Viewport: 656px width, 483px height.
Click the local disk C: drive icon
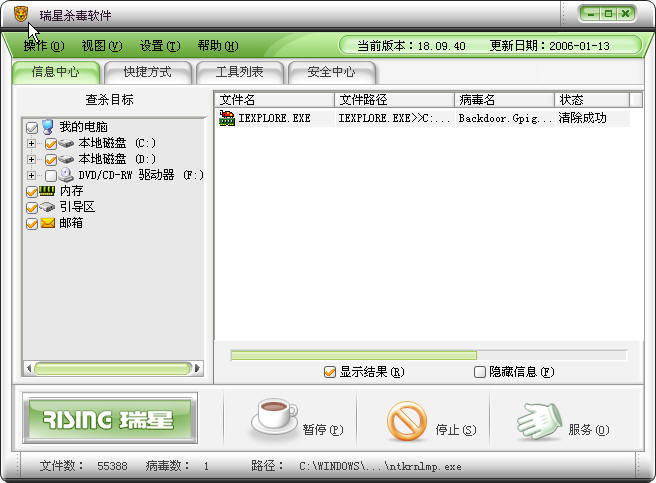[x=66, y=143]
